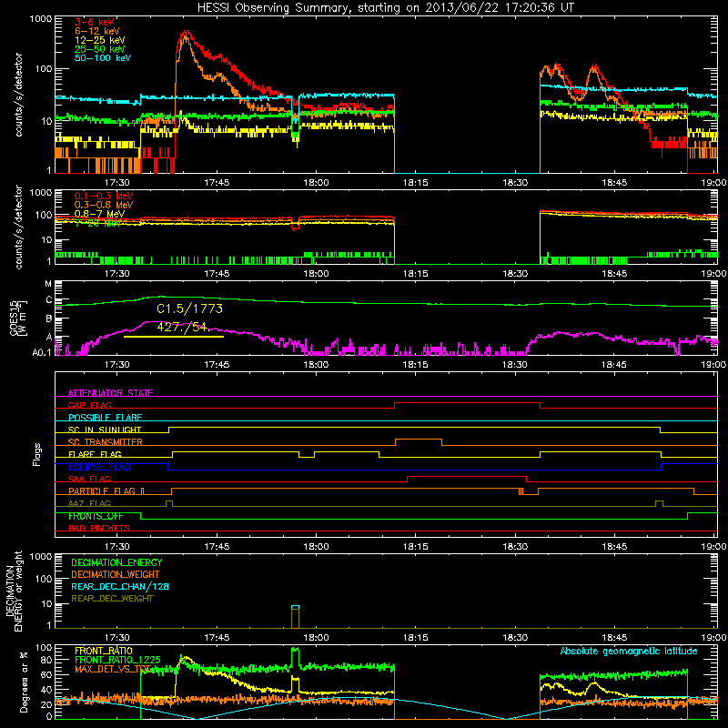Select the green FRONT_RATIO_1225 legend label
This screenshot has width=728, height=728.
tap(118, 660)
